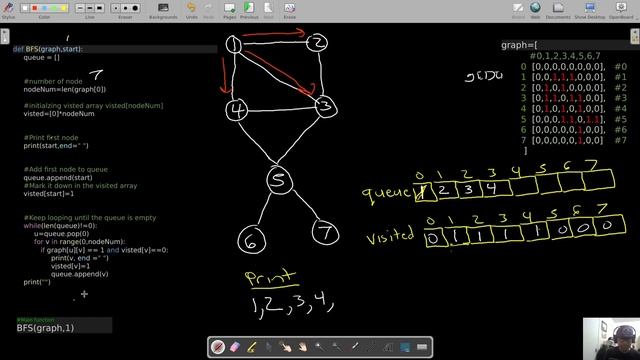The height and width of the screenshot is (360, 640).
Task: Open the Erase options
Action: coord(289,10)
